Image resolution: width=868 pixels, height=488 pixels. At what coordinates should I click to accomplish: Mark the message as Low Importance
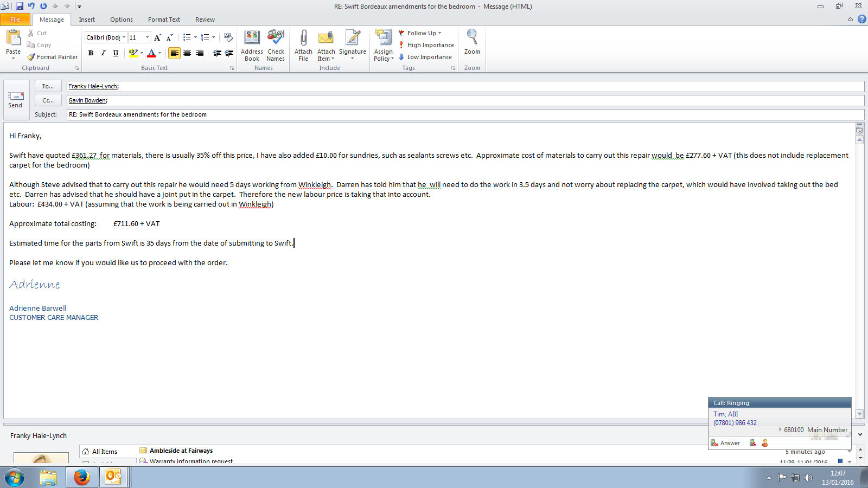425,57
